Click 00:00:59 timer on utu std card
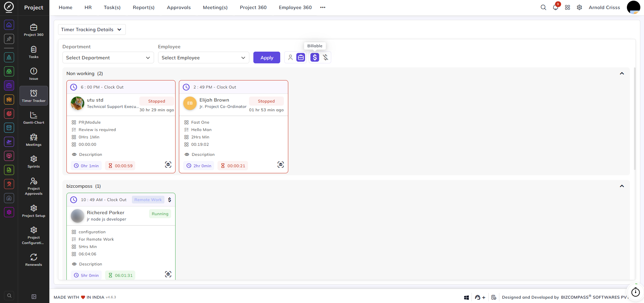The width and height of the screenshot is (644, 303). click(x=120, y=166)
